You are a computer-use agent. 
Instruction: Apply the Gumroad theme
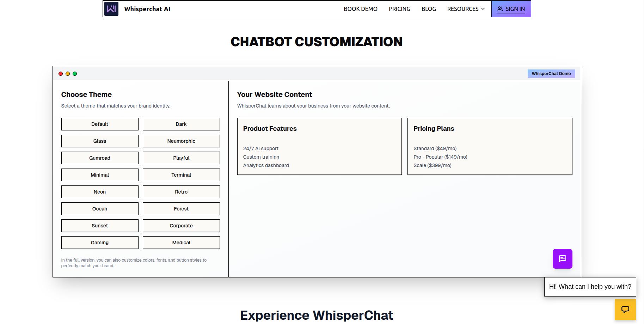(100, 158)
